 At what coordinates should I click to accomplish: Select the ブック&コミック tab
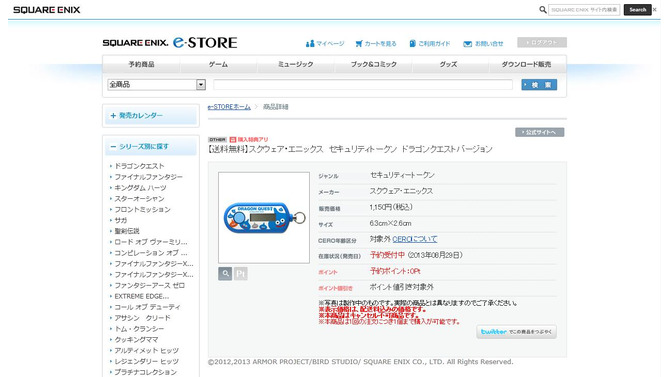(373, 64)
